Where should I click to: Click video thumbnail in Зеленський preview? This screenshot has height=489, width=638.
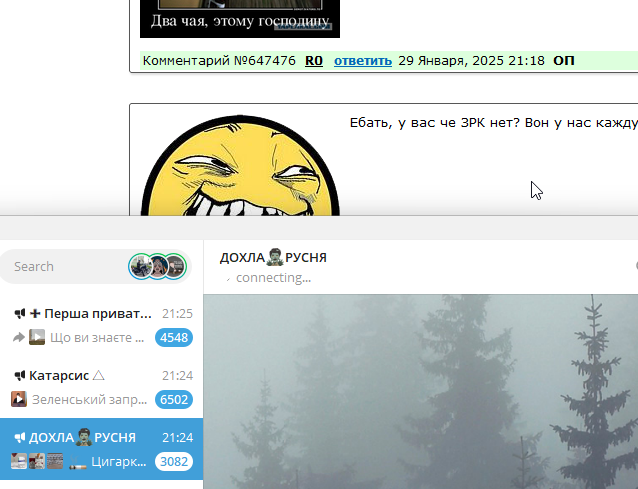(18, 400)
